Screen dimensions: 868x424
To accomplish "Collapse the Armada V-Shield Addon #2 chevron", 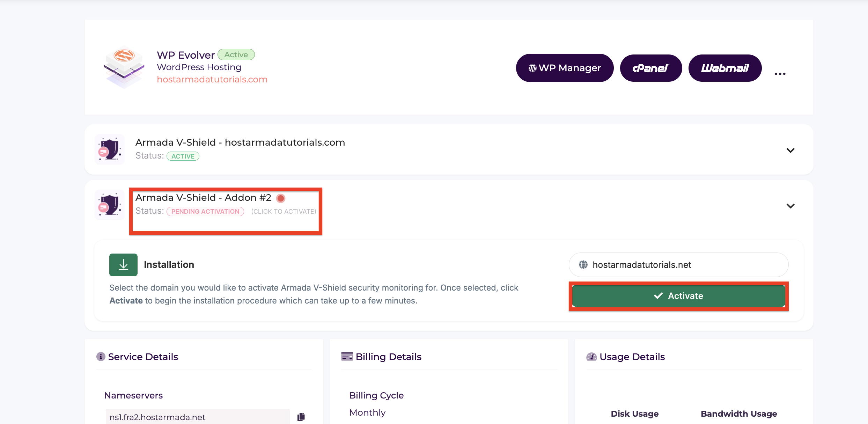I will point(790,206).
